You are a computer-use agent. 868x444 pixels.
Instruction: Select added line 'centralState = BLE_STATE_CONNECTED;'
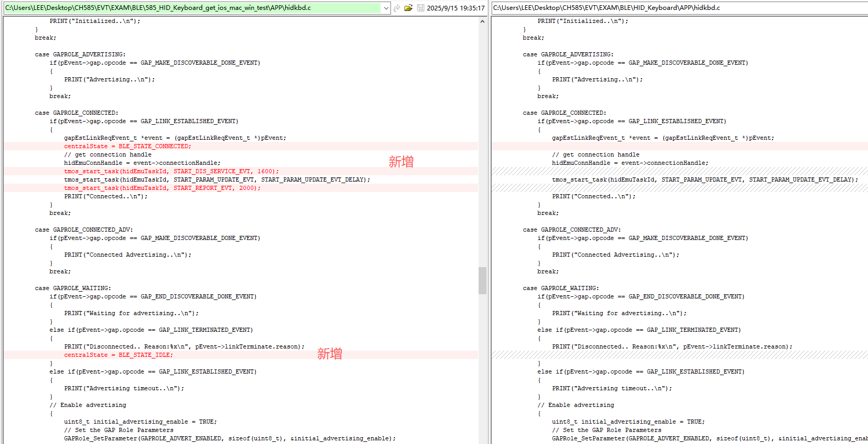[x=128, y=146]
